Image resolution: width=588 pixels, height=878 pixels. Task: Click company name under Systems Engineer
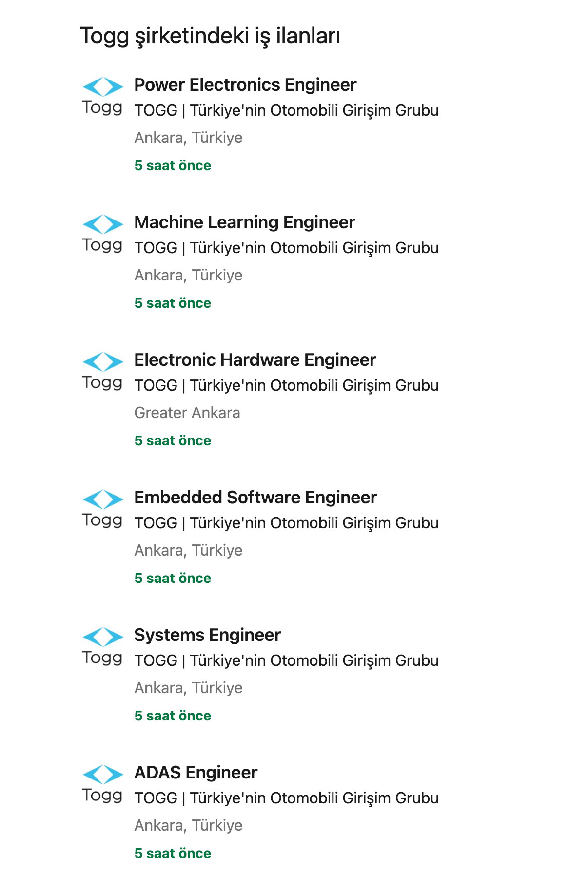click(286, 661)
